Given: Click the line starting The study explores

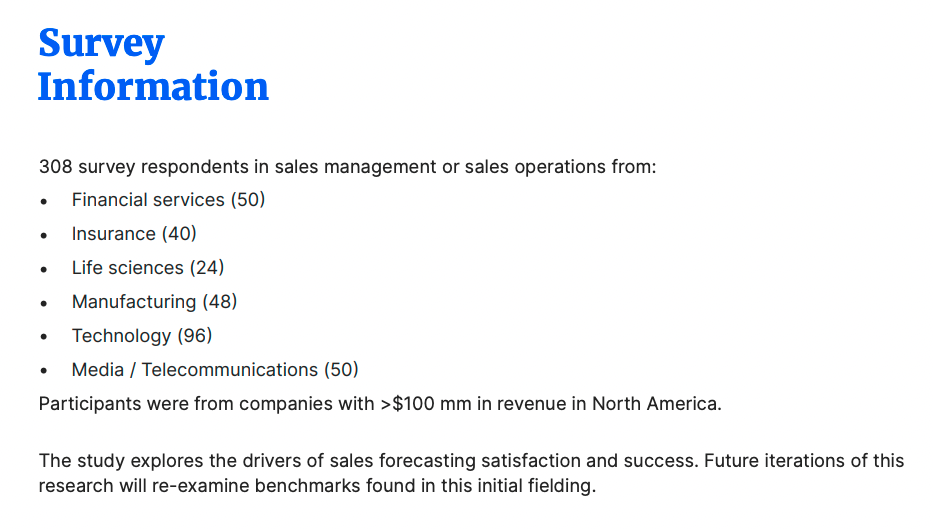Looking at the screenshot, I should 471,461.
